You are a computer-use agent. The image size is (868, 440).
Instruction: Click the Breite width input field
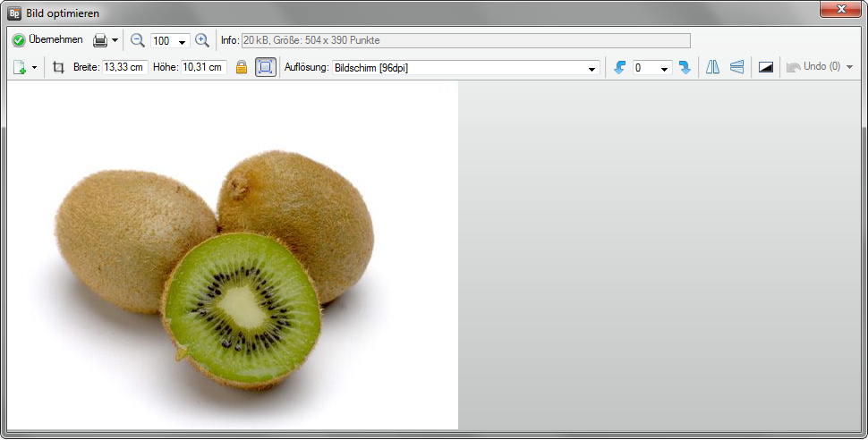[124, 67]
